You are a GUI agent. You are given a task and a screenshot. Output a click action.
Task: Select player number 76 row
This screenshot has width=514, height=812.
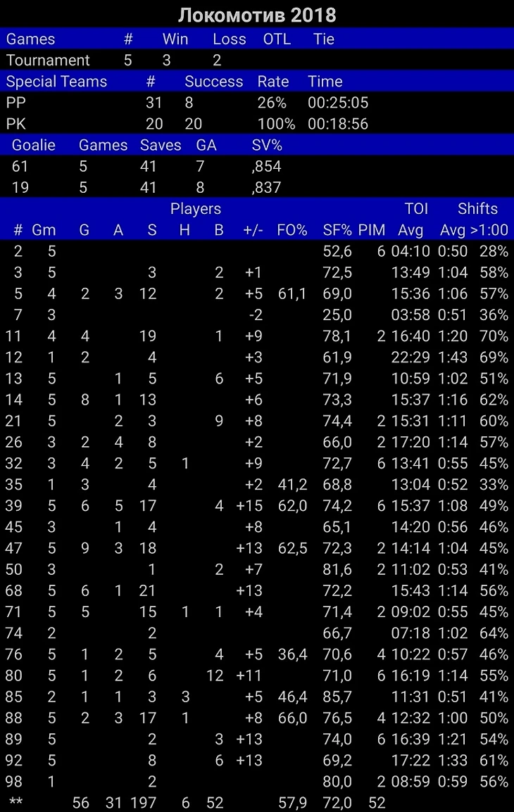(x=257, y=654)
